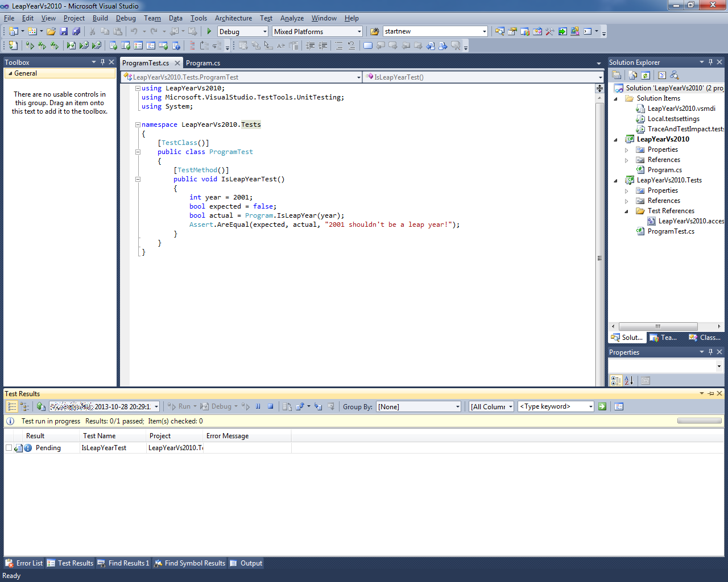
Task: Click the New Project toolbar icon
Action: click(x=13, y=31)
